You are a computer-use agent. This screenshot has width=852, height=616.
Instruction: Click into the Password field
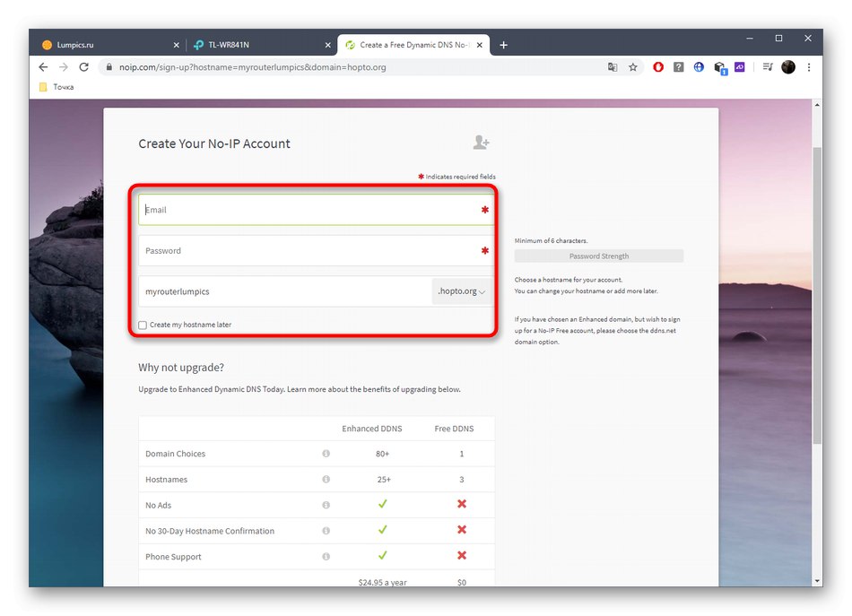[316, 250]
